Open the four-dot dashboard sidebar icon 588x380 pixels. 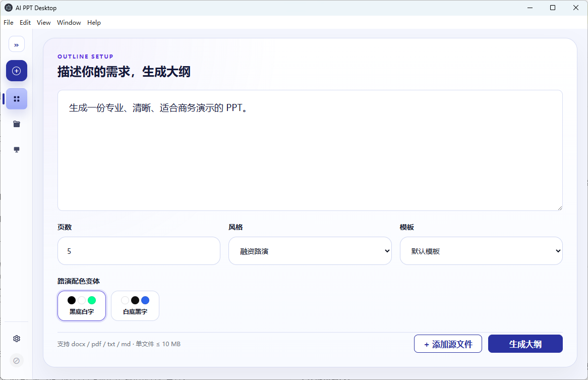pos(17,99)
